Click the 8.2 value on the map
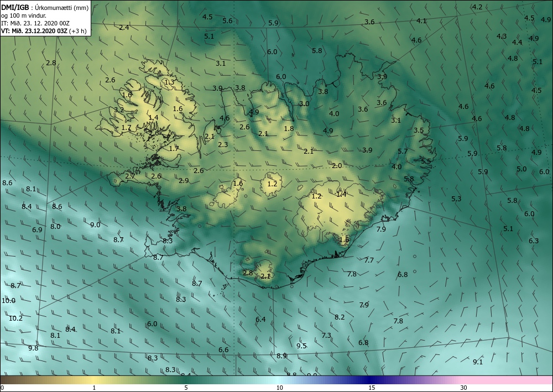The height and width of the screenshot is (392, 553). tap(340, 317)
